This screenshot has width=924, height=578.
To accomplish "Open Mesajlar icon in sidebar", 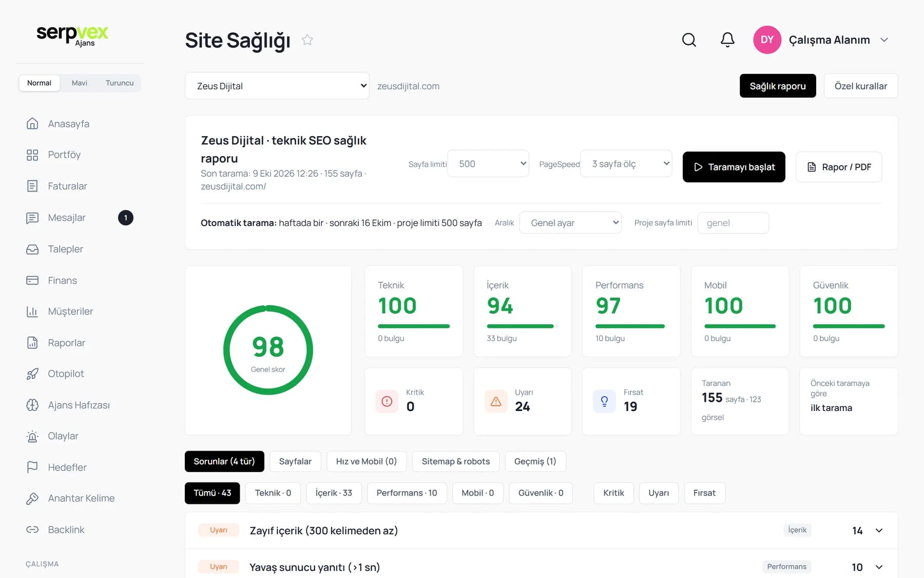I will 32,218.
